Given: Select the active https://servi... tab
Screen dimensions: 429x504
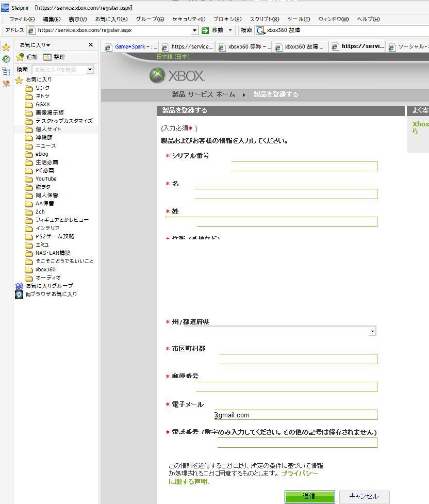Looking at the screenshot, I should (358, 46).
